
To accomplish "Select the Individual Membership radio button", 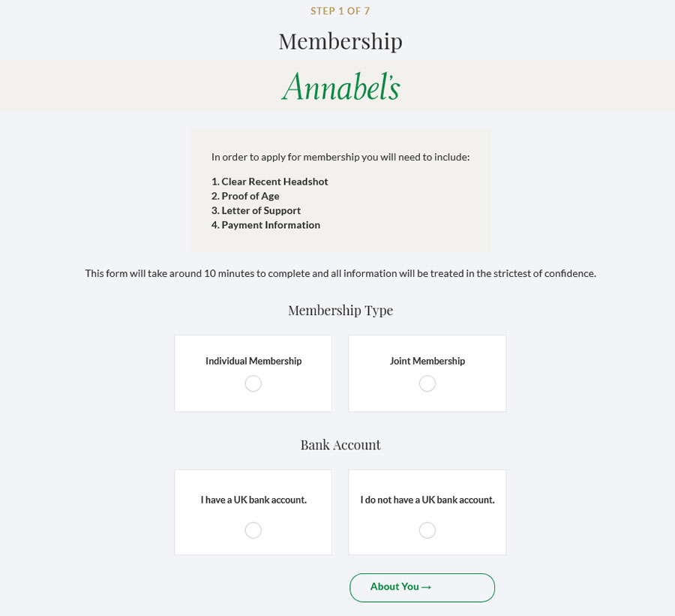I will pos(253,383).
